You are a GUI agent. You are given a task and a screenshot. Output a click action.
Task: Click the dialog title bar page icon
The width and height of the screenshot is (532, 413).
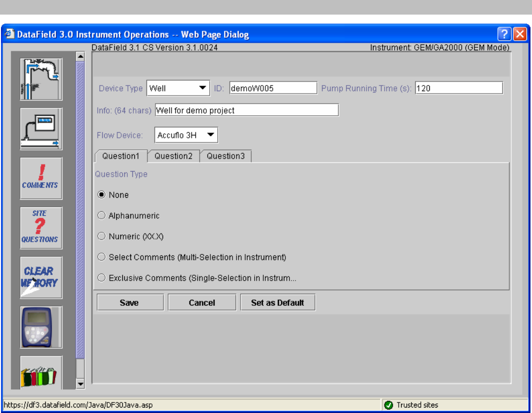click(x=9, y=34)
